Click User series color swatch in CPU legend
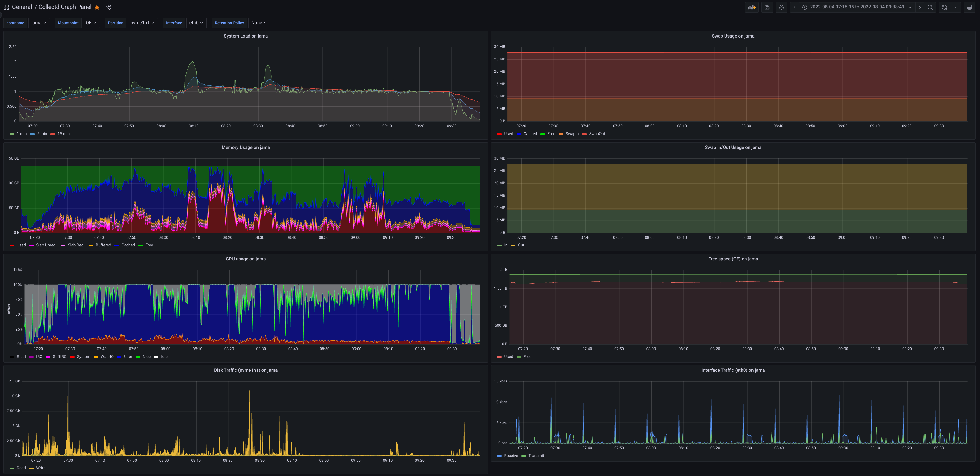This screenshot has height=476, width=980. coord(119,357)
